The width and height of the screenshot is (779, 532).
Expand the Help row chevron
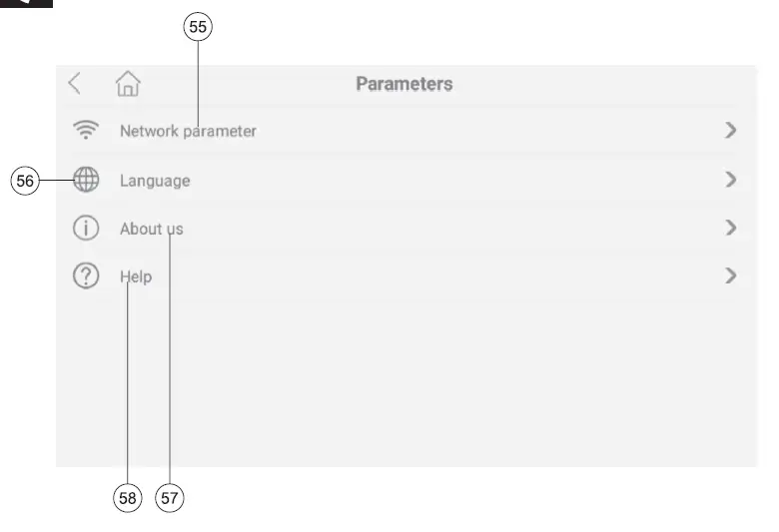pos(731,275)
